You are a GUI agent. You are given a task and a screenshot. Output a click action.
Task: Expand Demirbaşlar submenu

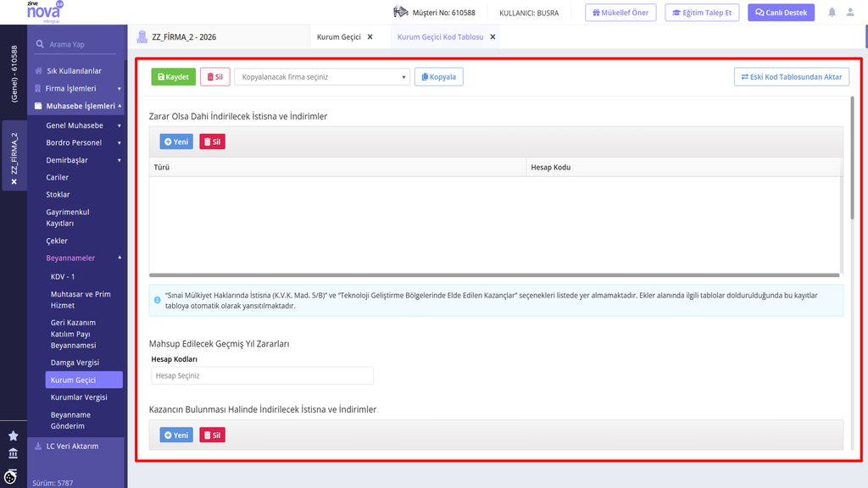119,160
